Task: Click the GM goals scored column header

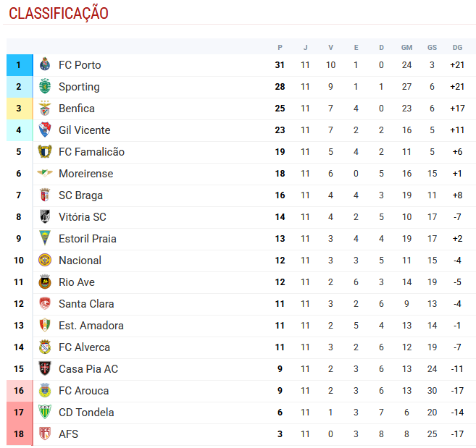Action: (406, 47)
